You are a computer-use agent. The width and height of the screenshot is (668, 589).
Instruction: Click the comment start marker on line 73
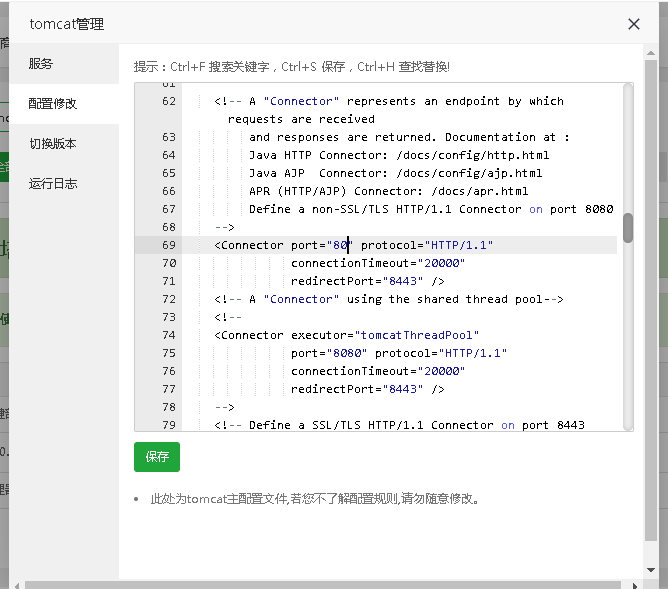pos(228,317)
